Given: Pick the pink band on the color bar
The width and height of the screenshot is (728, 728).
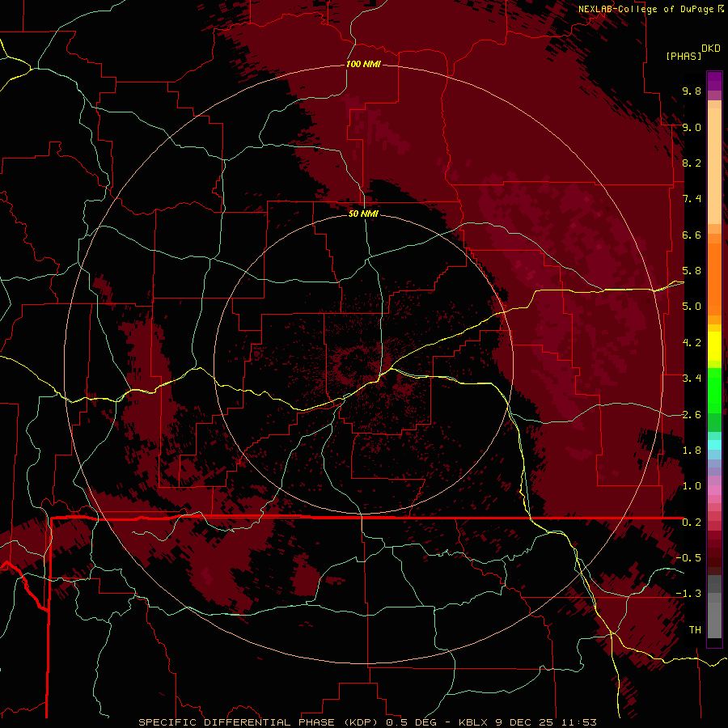Looking at the screenshot, I should click(x=714, y=490).
